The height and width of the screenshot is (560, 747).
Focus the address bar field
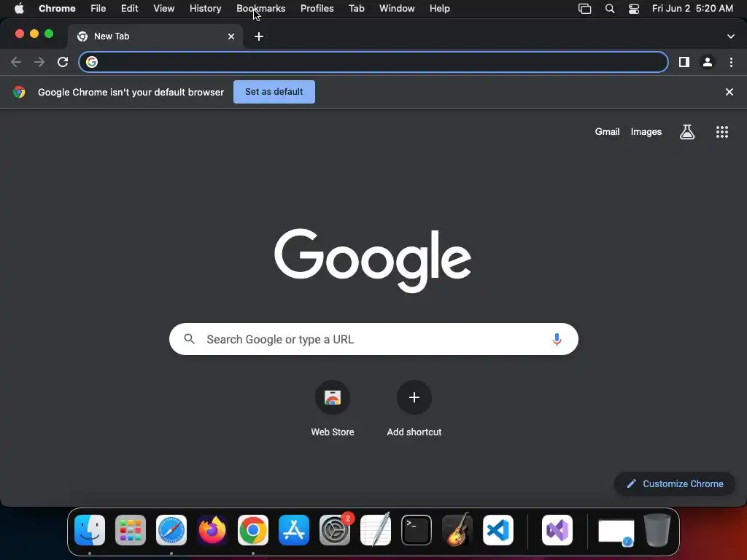(x=373, y=62)
